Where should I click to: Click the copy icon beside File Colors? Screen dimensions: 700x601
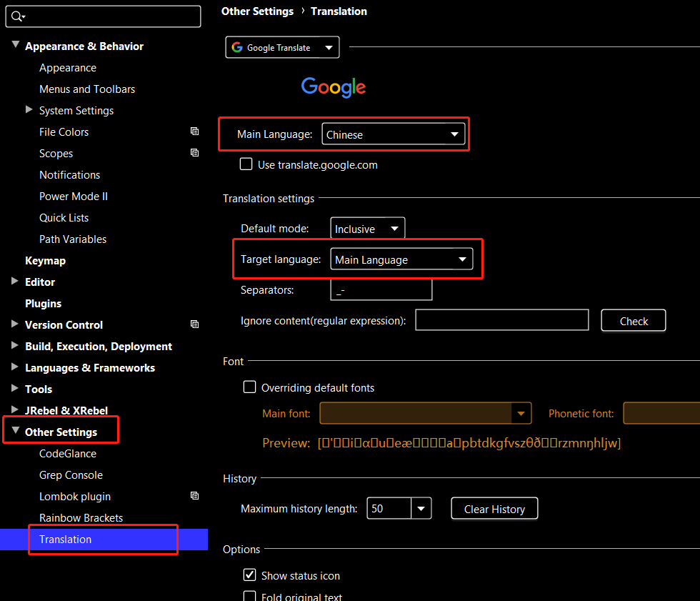pos(194,131)
